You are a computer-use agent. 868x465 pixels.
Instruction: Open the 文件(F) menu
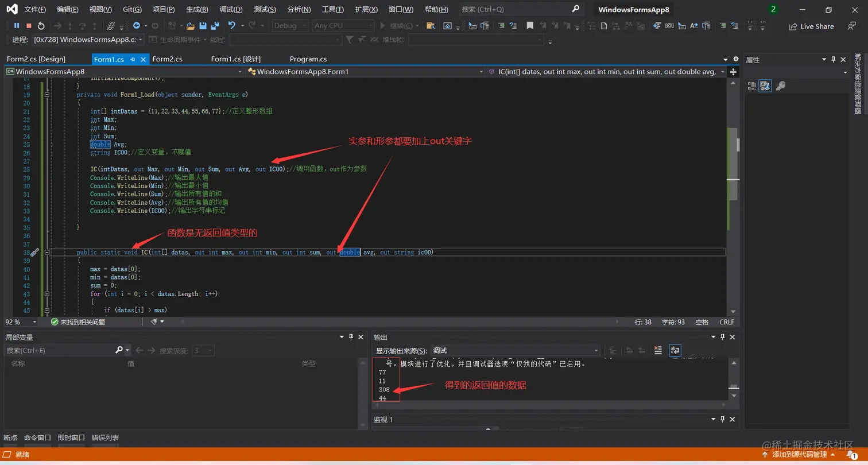36,9
